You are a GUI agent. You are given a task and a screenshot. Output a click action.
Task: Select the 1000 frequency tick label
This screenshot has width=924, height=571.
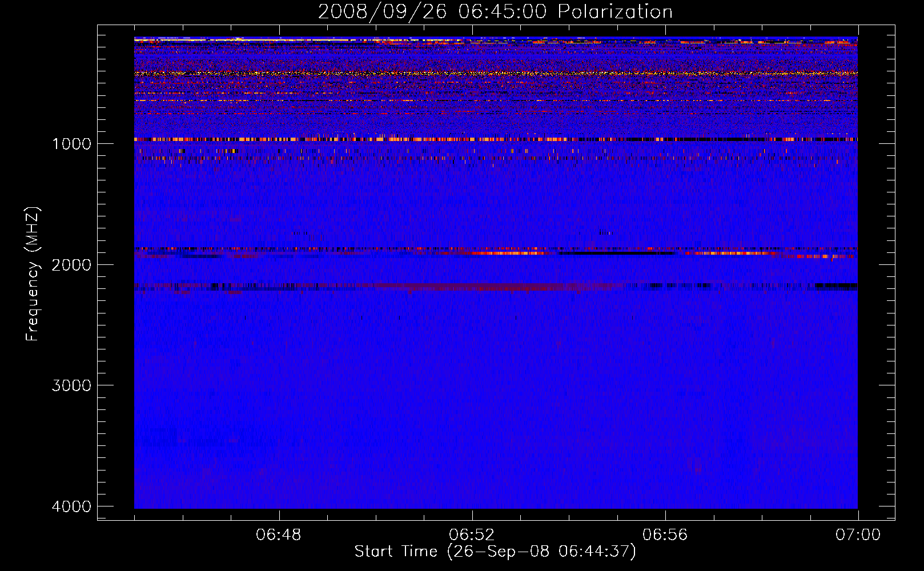pyautogui.click(x=71, y=143)
